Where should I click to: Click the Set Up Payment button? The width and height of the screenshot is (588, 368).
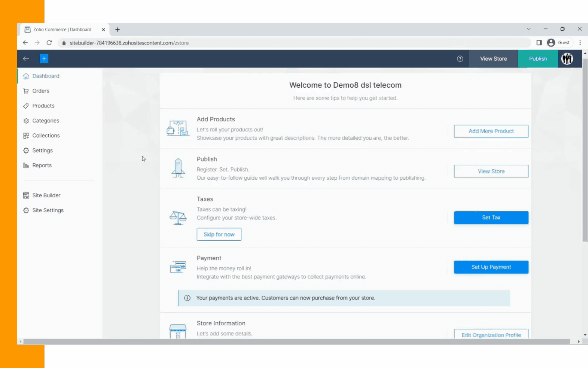point(491,267)
